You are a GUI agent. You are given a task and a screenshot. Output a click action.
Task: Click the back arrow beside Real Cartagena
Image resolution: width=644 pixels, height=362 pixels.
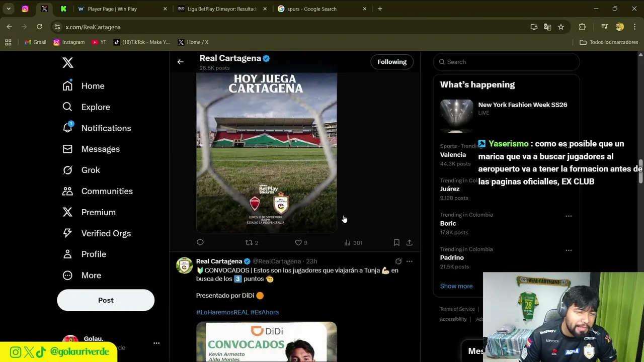(x=180, y=62)
